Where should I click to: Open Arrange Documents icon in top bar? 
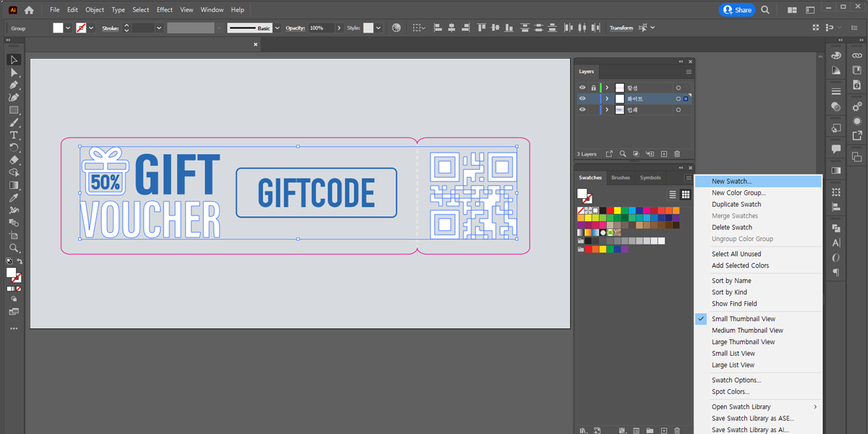click(x=791, y=10)
